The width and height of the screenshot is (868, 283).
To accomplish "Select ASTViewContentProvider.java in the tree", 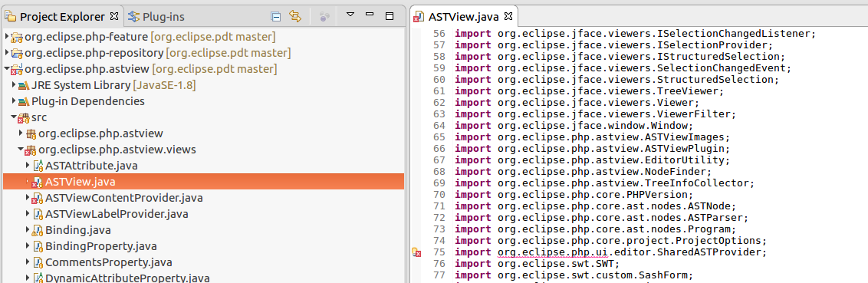I will click(x=124, y=198).
